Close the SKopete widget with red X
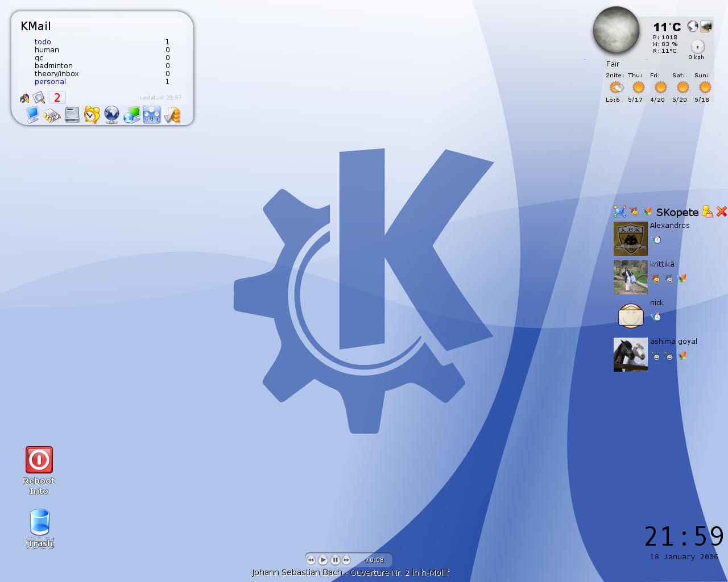Viewport: 728px width, 582px height. point(722,211)
